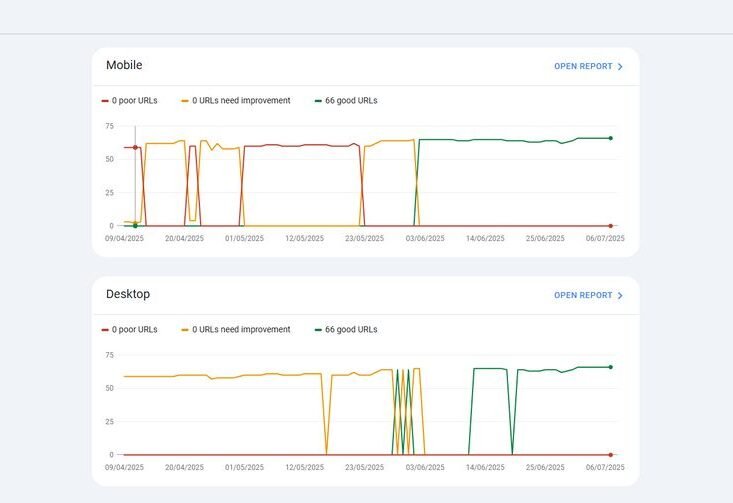Click the Desktop report chevron arrow
Image resolution: width=733 pixels, height=503 pixels.
(x=620, y=296)
